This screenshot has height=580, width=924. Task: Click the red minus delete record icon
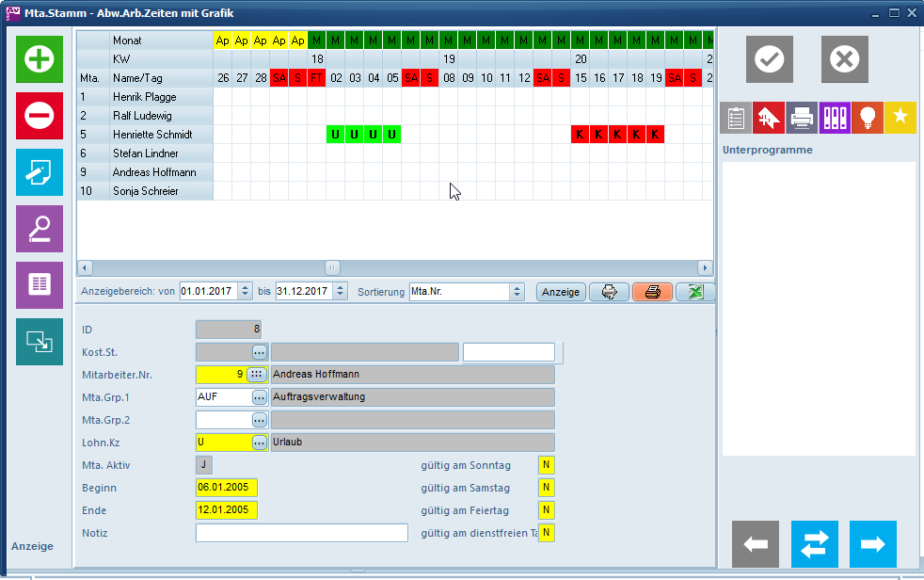click(x=40, y=116)
